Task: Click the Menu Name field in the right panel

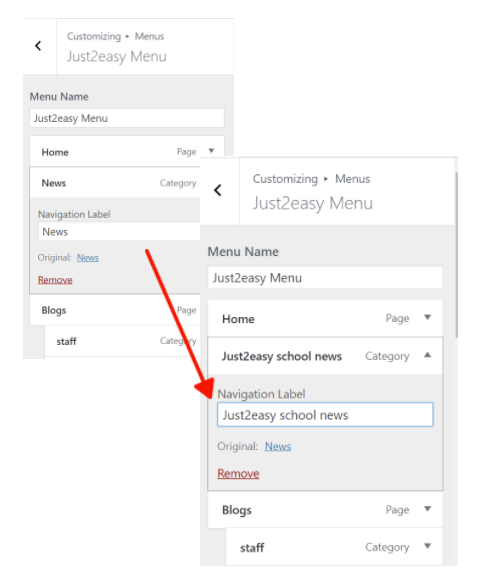Action: point(325,278)
